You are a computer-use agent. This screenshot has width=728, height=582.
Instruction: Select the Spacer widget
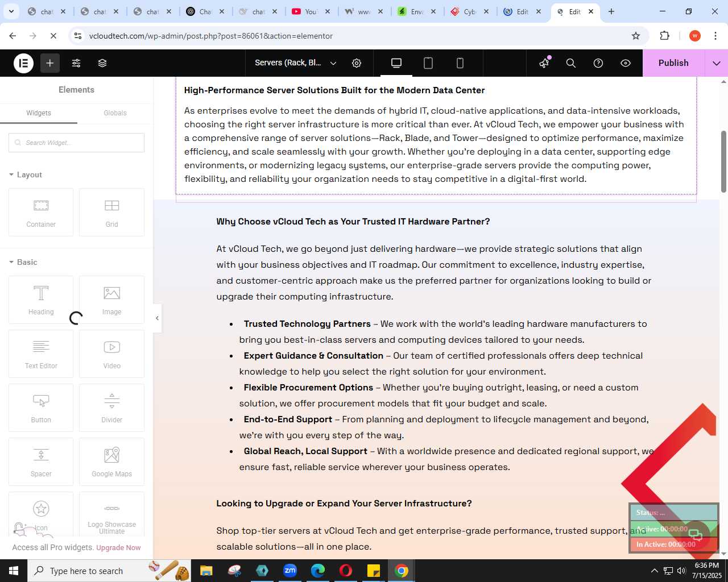pyautogui.click(x=41, y=462)
